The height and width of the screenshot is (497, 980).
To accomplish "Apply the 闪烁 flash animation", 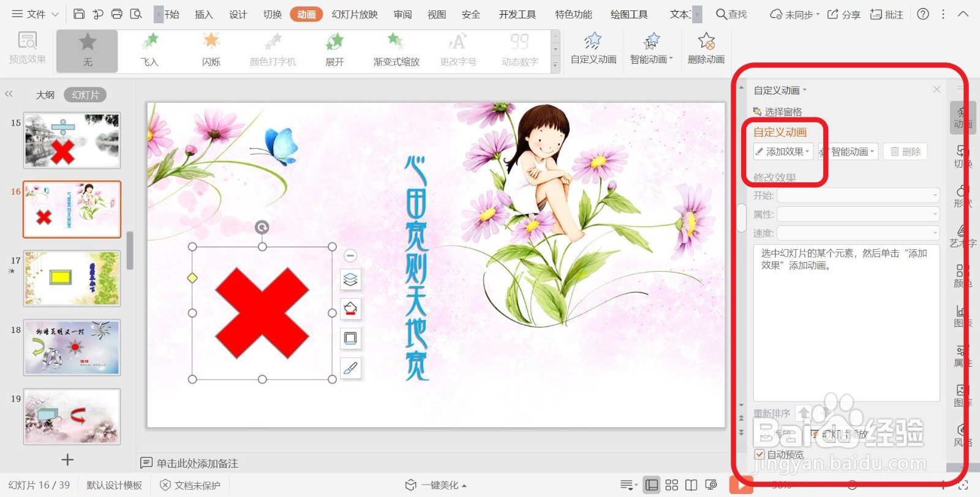I will coord(211,51).
